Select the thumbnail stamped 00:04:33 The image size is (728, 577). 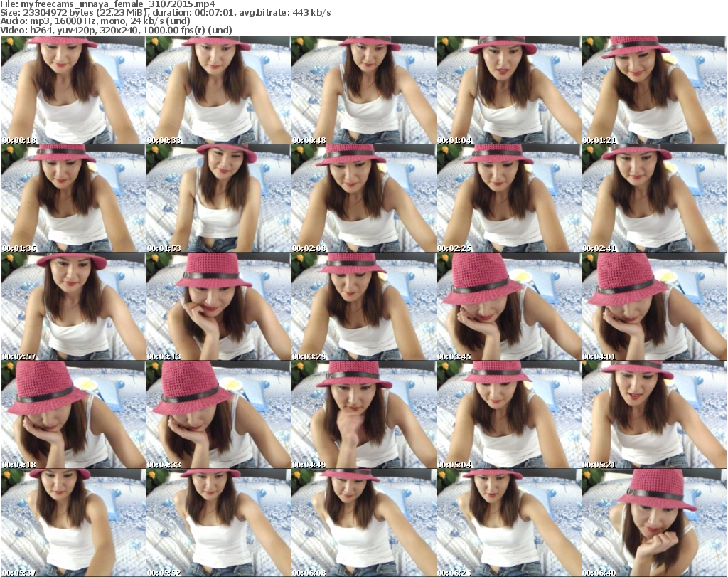tap(219, 415)
